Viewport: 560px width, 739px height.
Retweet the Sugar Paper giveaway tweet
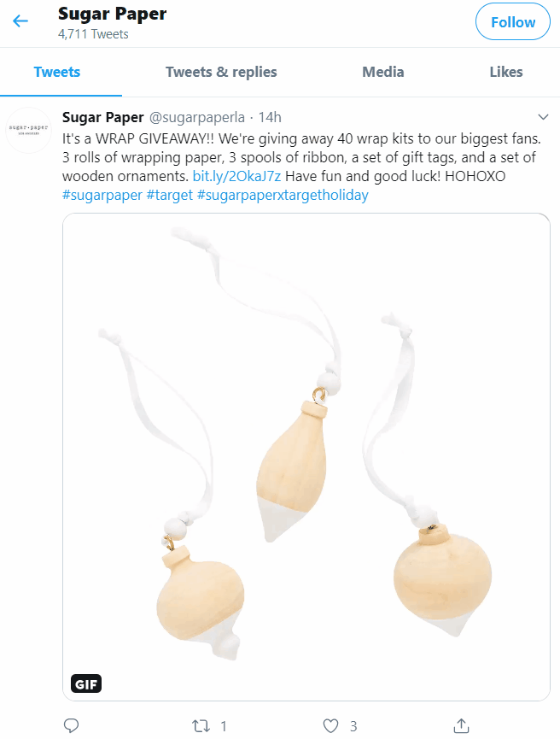click(201, 726)
